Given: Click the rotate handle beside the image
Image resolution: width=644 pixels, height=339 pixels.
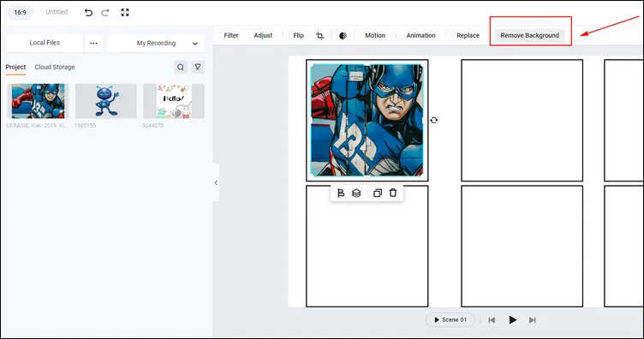Looking at the screenshot, I should (434, 120).
